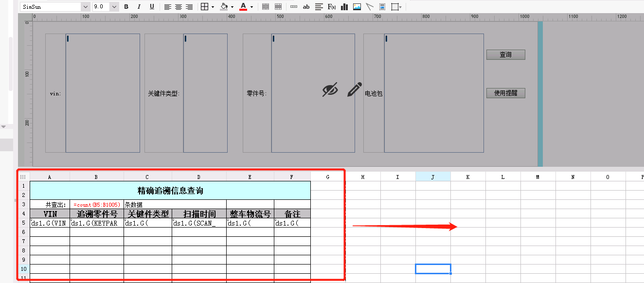644x283 pixels.
Task: Apply background fill bucket
Action: (224, 7)
